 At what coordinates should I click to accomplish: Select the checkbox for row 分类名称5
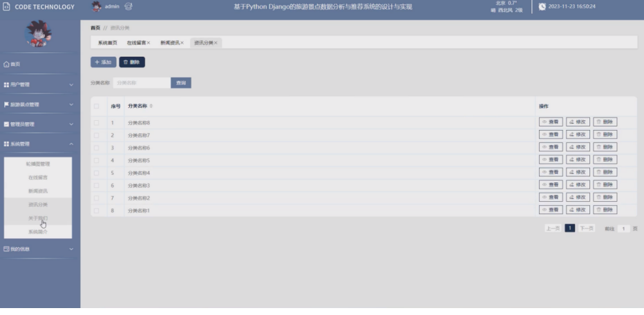pyautogui.click(x=97, y=160)
